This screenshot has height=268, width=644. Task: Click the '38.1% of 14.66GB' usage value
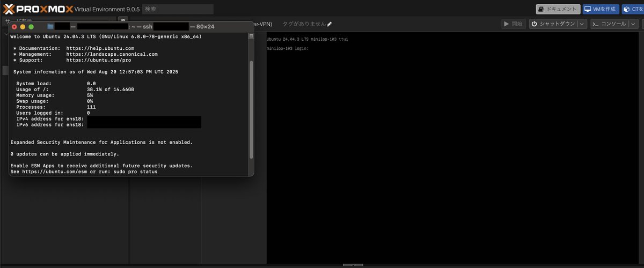(111, 90)
